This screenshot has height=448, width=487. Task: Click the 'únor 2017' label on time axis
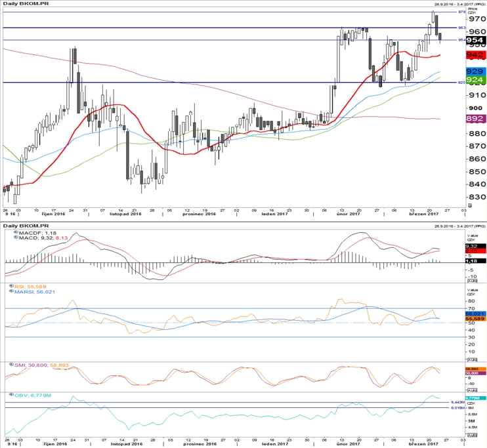(349, 214)
